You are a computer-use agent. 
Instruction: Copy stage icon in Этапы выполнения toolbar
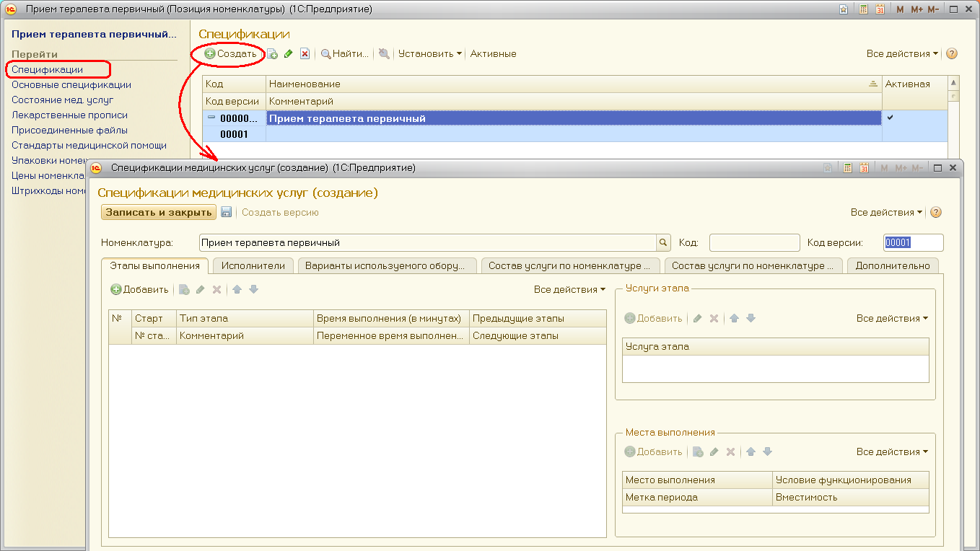[184, 289]
